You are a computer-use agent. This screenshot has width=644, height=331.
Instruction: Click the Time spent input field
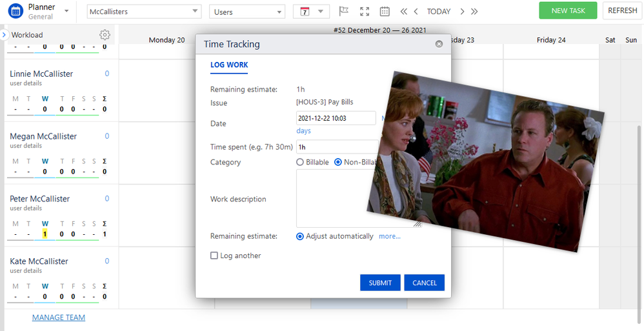(x=337, y=146)
